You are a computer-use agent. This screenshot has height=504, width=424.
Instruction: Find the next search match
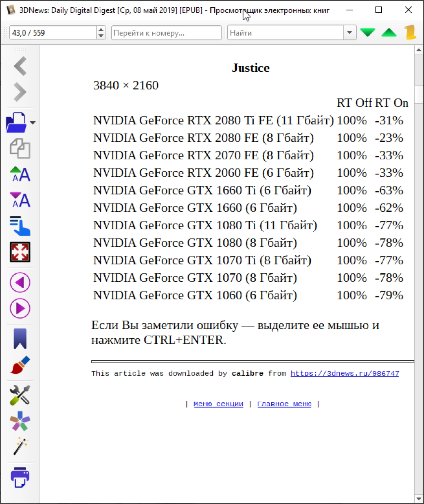367,32
